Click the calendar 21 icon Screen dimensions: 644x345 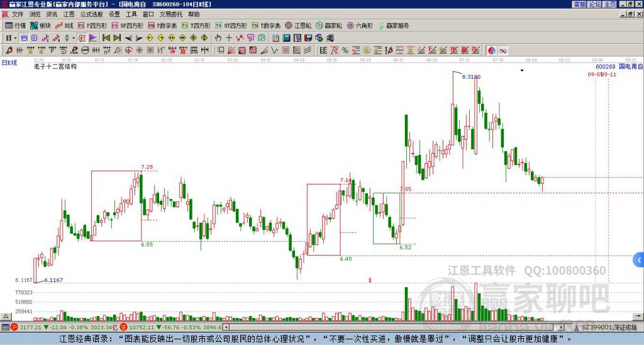[x=275, y=38]
